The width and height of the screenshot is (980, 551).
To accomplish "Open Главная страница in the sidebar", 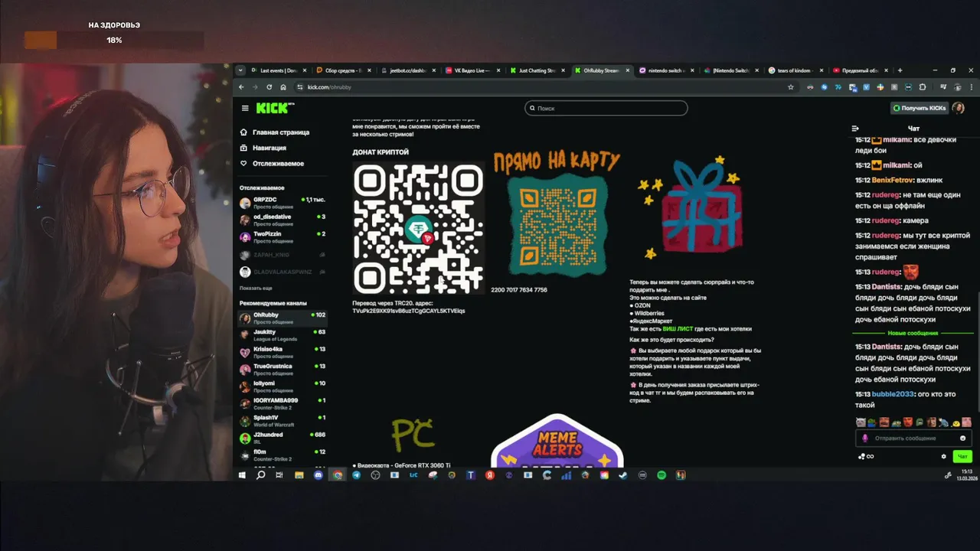I will pos(275,132).
